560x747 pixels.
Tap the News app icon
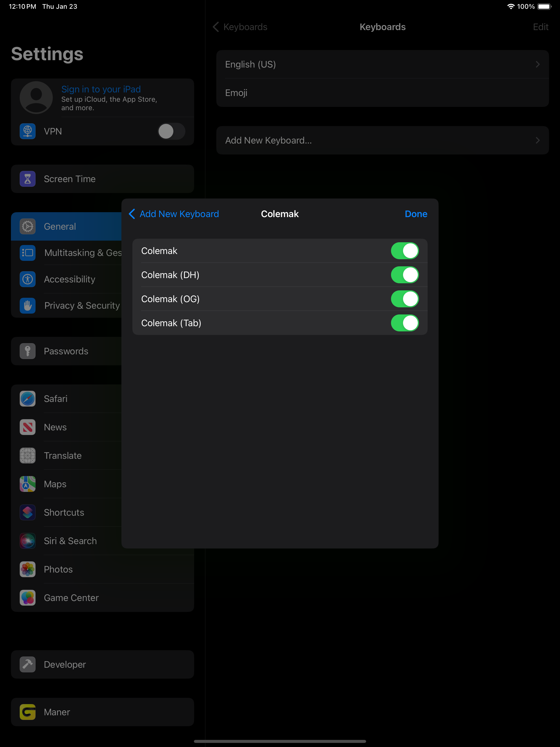[28, 427]
